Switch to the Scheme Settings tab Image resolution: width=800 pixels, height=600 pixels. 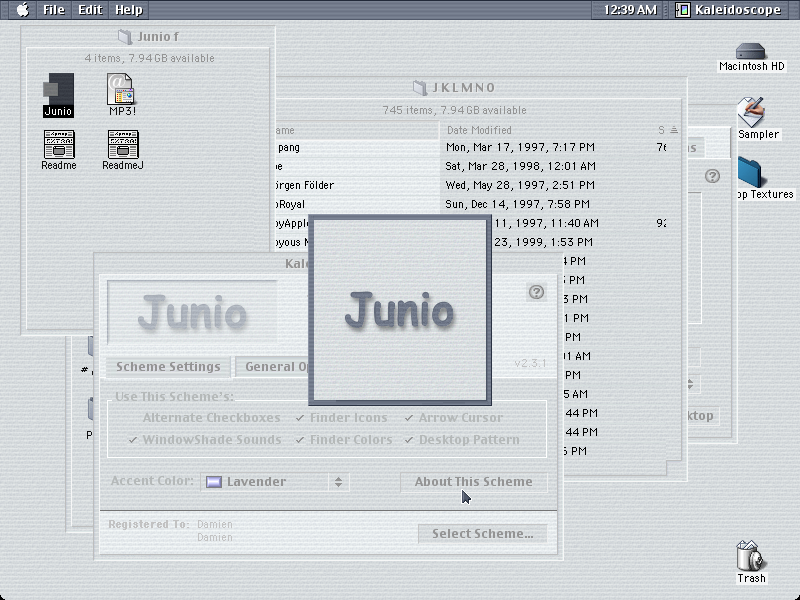pyautogui.click(x=168, y=367)
